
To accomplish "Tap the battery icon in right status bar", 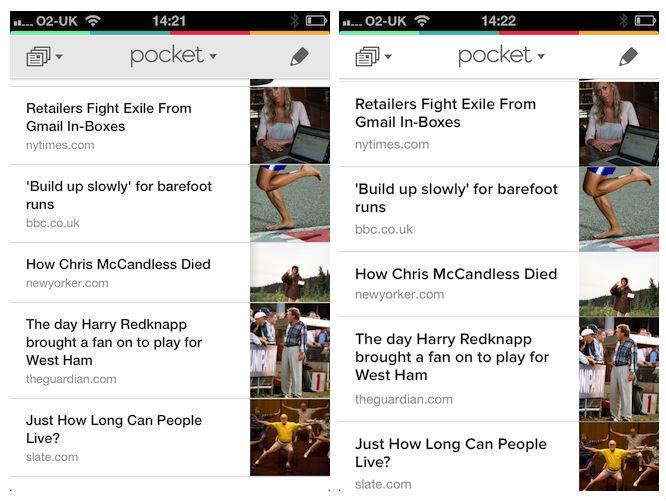I will (645, 20).
